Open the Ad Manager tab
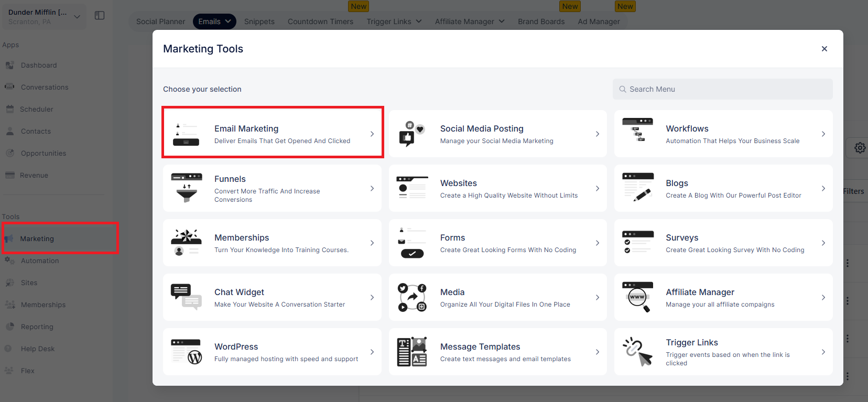 point(599,21)
